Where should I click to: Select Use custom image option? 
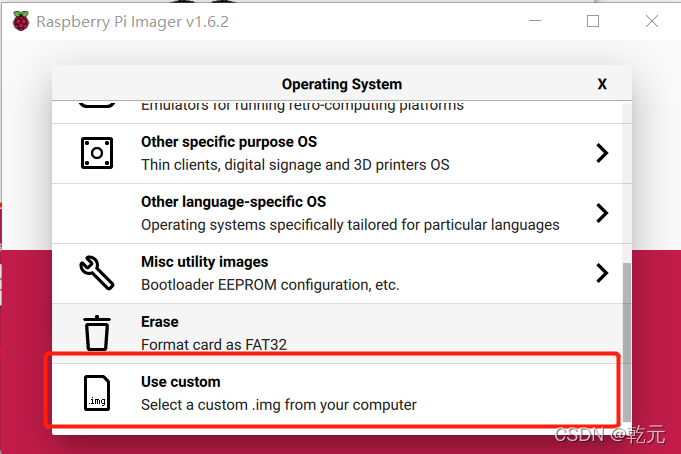tap(337, 393)
